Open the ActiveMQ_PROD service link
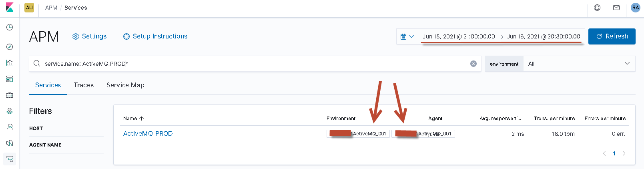This screenshot has height=169, width=644. [x=148, y=134]
